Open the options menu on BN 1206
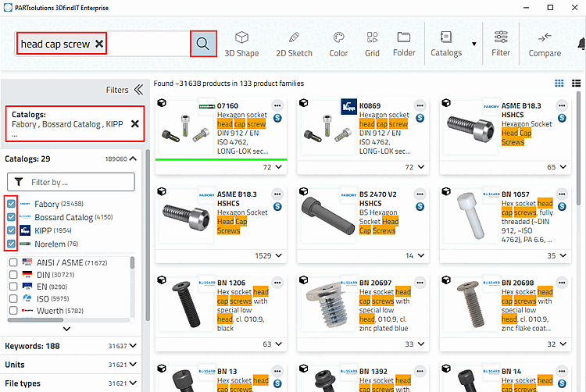 (277, 283)
